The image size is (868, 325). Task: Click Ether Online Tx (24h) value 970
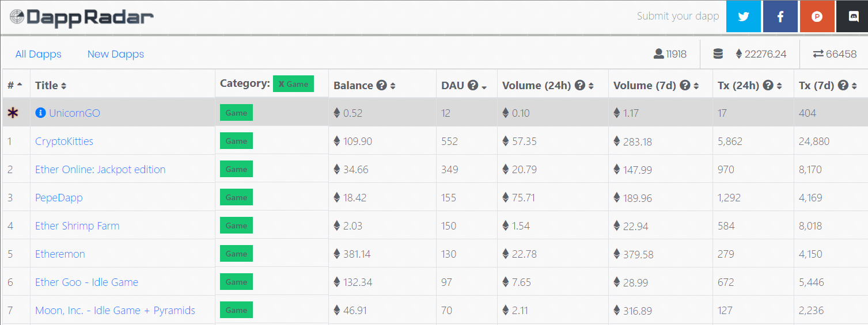tap(726, 169)
